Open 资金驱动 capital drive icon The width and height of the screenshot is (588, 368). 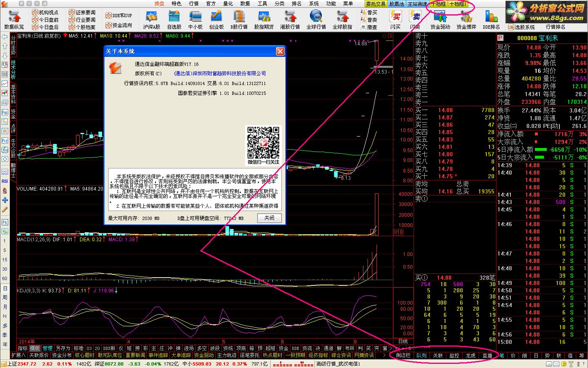point(440,20)
